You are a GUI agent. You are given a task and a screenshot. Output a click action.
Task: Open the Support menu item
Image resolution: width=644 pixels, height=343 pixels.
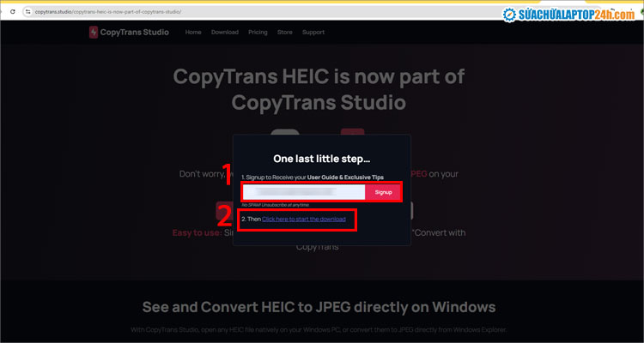tap(313, 32)
